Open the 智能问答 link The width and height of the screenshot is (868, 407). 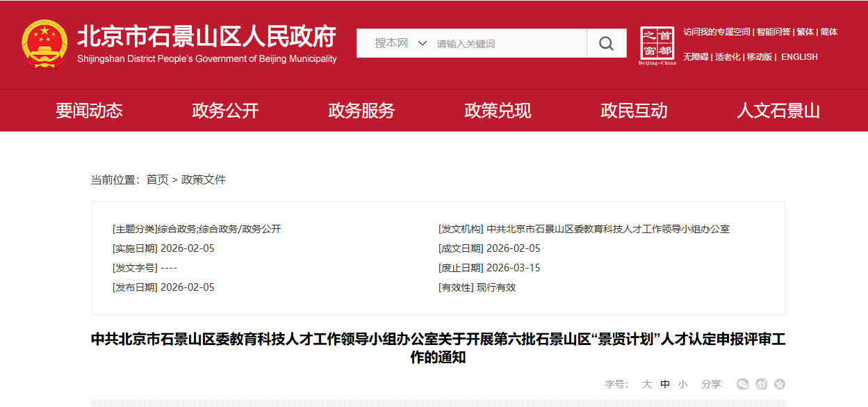click(773, 32)
